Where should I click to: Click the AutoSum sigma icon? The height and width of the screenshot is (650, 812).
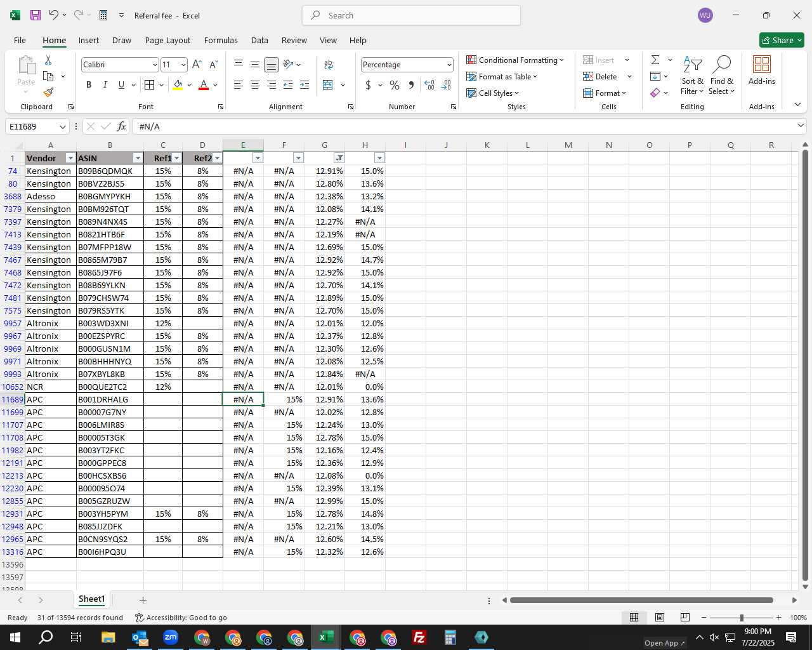655,60
